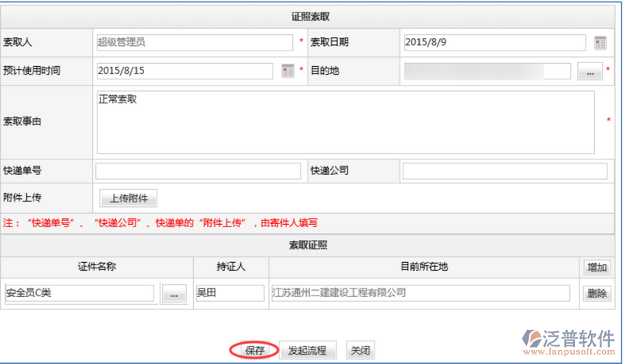Click the 持证人 field showing 吴田
Viewport: 623px width, 364px height.
tap(229, 293)
